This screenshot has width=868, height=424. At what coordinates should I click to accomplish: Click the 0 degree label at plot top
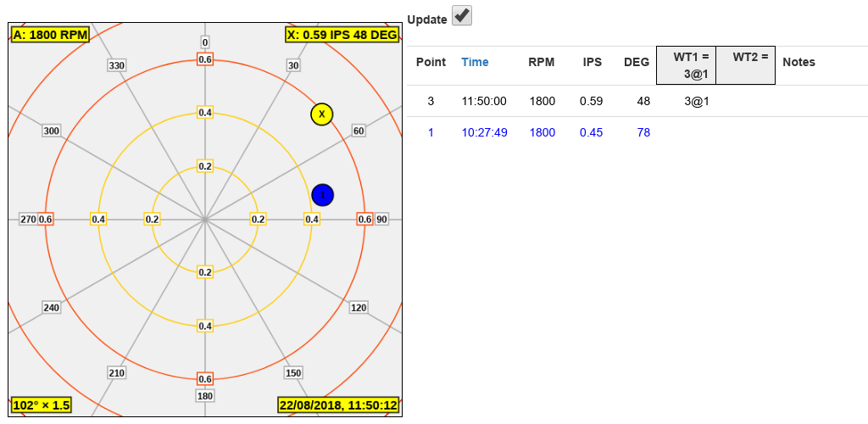coord(205,42)
